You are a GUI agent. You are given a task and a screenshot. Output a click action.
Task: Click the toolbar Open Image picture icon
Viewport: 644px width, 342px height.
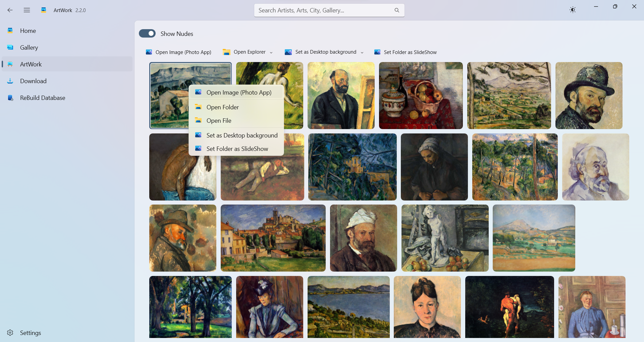[149, 52]
